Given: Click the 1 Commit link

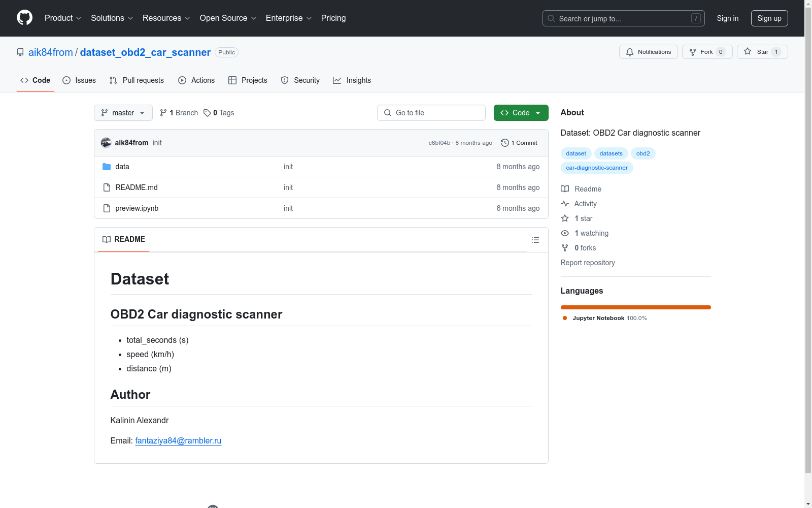Looking at the screenshot, I should tap(519, 143).
